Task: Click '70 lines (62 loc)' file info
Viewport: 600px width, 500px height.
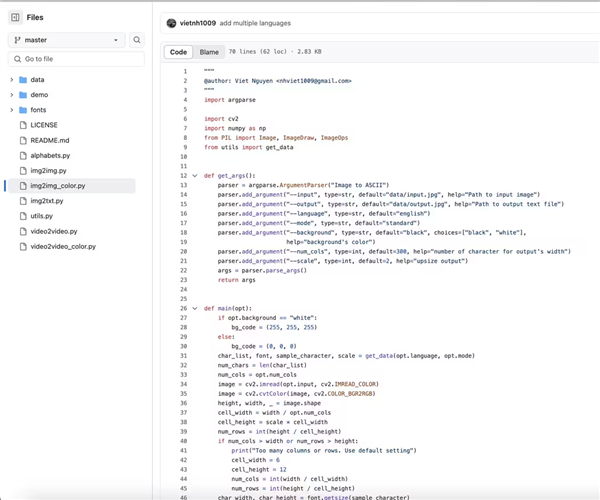Action: (x=258, y=52)
